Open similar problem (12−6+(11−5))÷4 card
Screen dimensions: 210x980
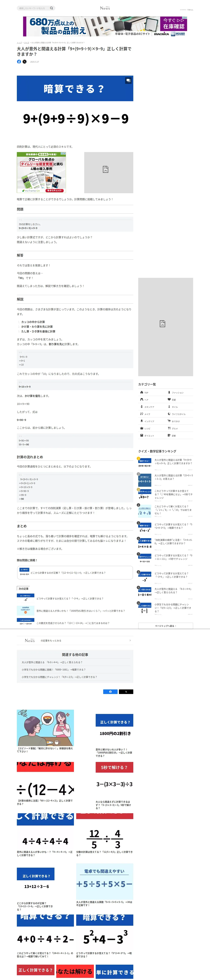(x=75, y=572)
